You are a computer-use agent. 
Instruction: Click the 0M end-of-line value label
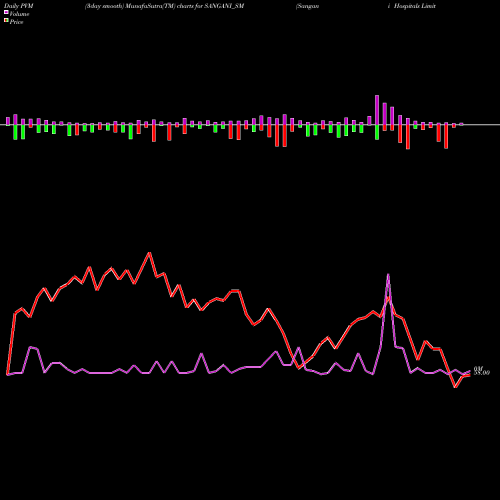tap(478, 368)
